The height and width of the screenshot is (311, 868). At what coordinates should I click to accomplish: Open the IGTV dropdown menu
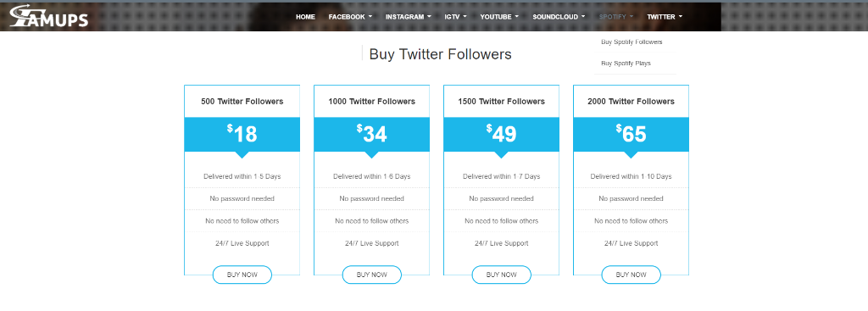tap(455, 17)
